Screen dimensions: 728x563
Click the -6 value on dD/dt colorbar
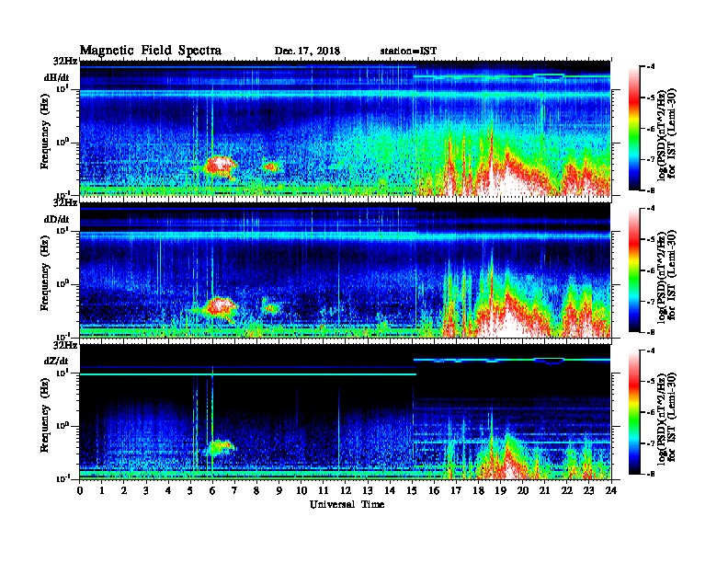(651, 270)
